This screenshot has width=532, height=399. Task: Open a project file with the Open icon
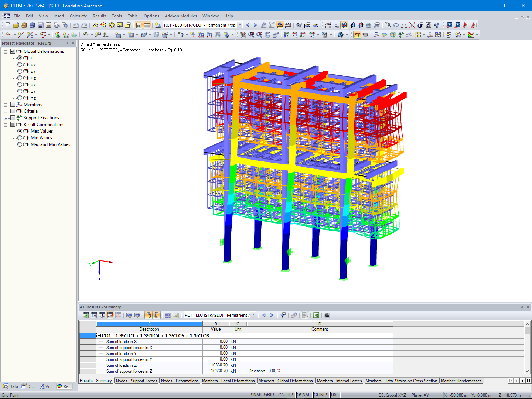tap(16, 25)
